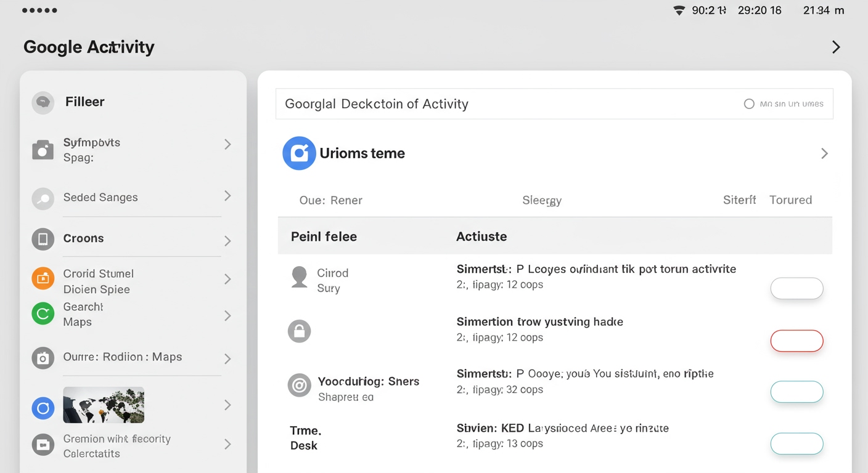Click the Peinl felee column header
Screen dimensions: 868x473
(x=324, y=236)
